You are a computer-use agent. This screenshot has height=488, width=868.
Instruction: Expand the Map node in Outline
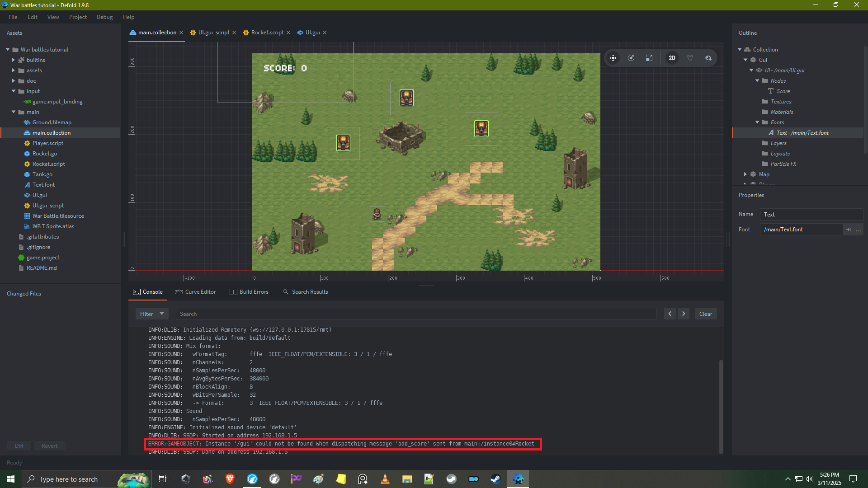(745, 174)
